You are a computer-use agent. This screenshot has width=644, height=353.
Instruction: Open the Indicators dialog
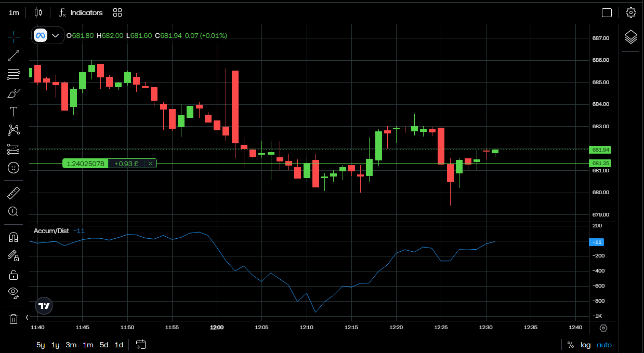pos(81,12)
